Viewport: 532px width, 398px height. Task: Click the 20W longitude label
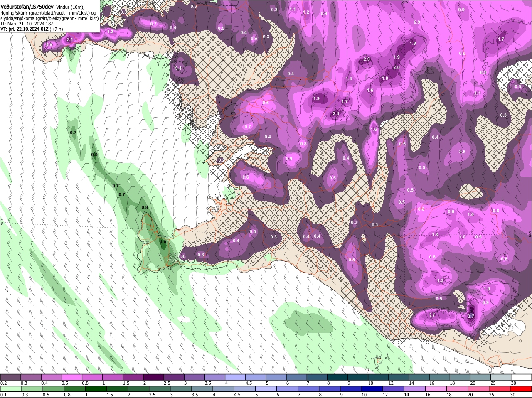coord(405,2)
